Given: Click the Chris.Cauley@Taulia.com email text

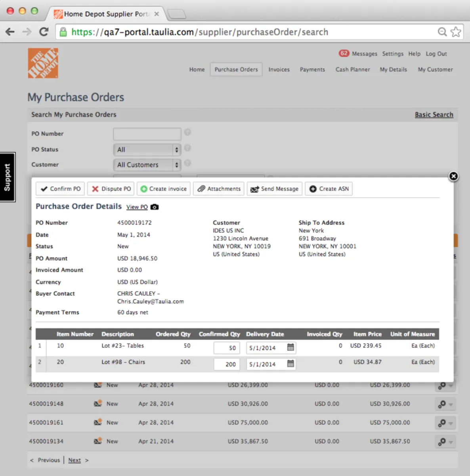Looking at the screenshot, I should coord(151,301).
